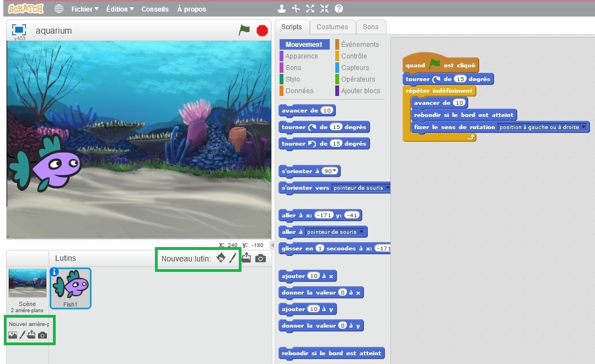Choose a new backdrop from the library
595x364 pixels.
13,334
